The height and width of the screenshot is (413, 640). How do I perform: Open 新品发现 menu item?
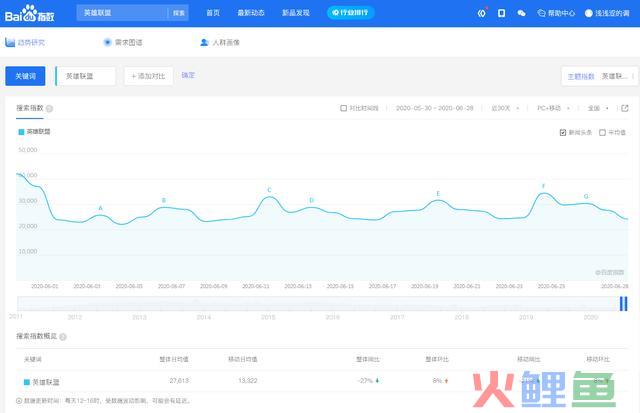[x=296, y=13]
